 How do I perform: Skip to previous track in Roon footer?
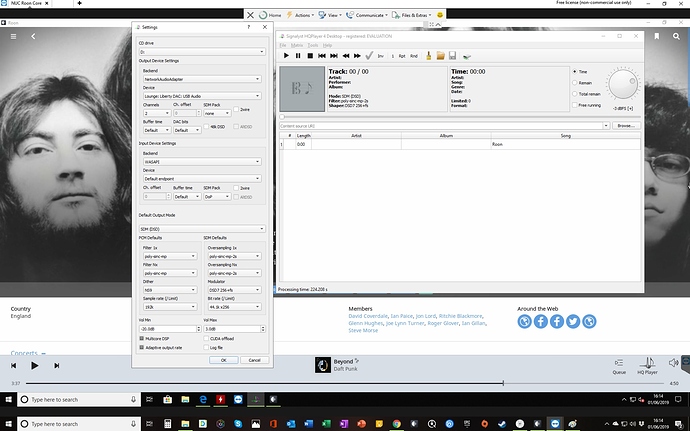pyautogui.click(x=14, y=365)
